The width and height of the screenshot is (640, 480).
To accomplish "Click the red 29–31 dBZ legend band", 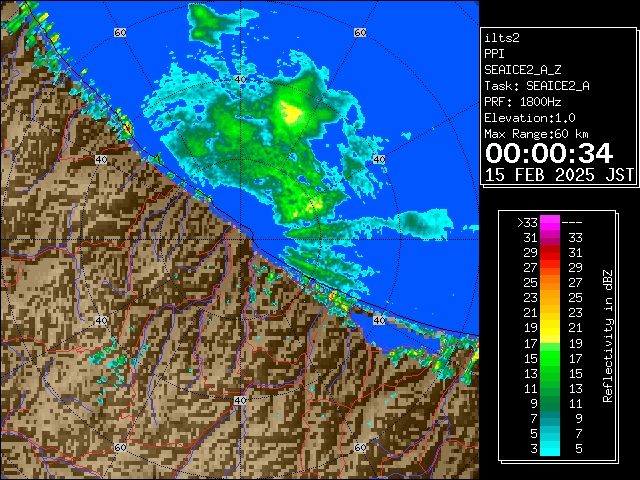I will 550,253.
